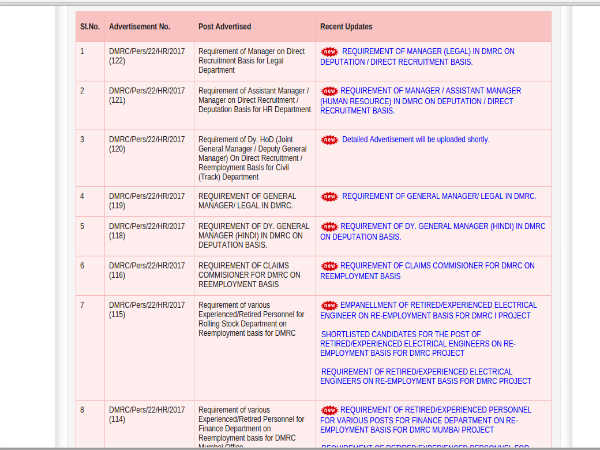Select advertisement number DMRC/Pers/22/HR/2017 (116)
600x450 pixels.
(x=147, y=270)
